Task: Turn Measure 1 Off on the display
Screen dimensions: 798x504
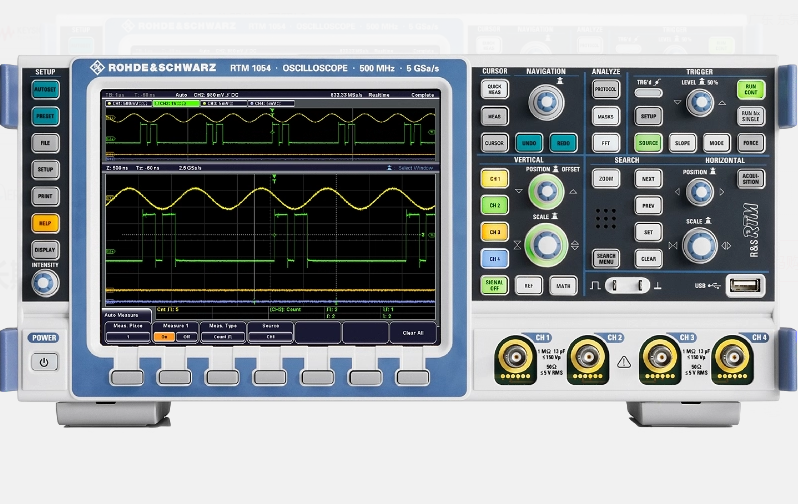Action: pos(187,337)
